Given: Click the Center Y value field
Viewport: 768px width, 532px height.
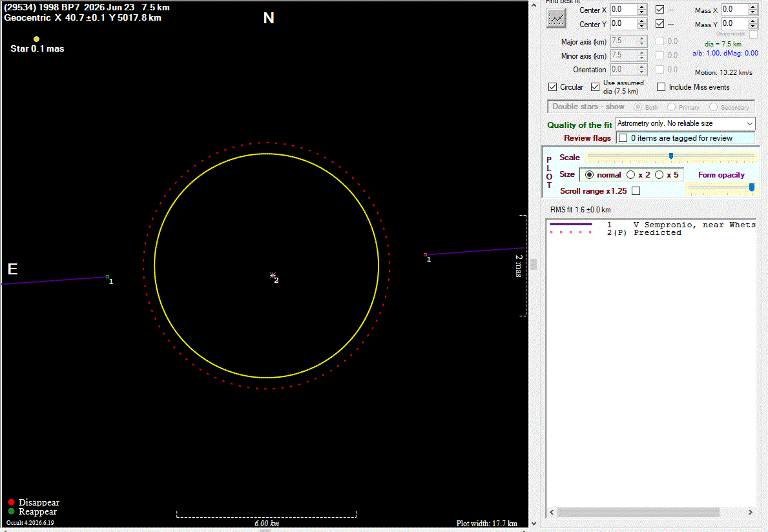Looking at the screenshot, I should click(x=623, y=23).
